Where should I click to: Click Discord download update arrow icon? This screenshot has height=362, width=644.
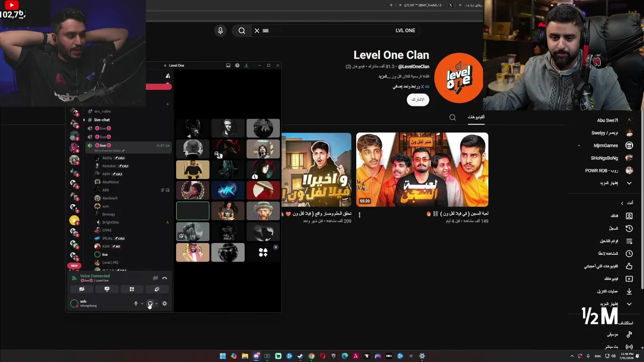[x=246, y=65]
